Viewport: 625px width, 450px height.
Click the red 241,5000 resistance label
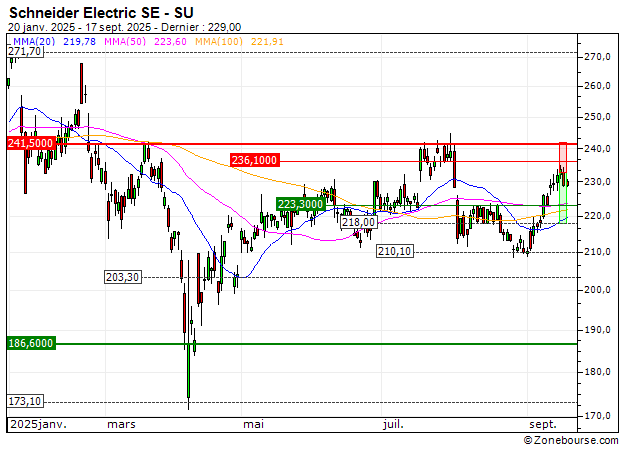coord(30,144)
